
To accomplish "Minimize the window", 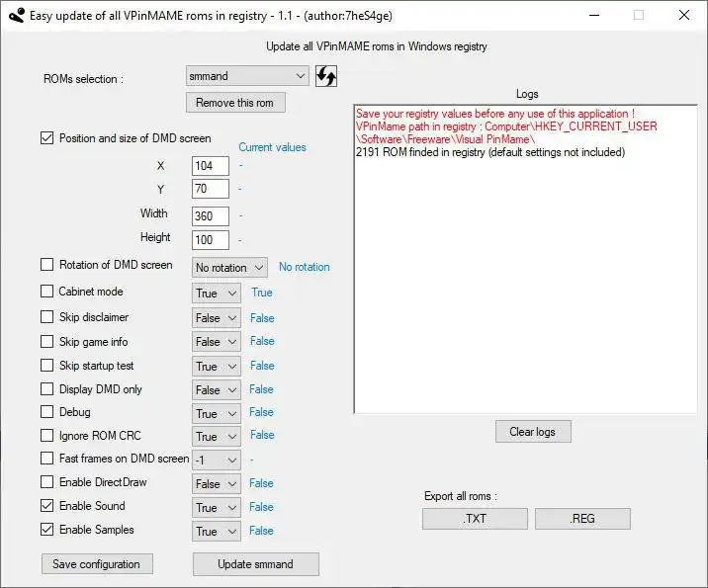I will click(x=594, y=16).
